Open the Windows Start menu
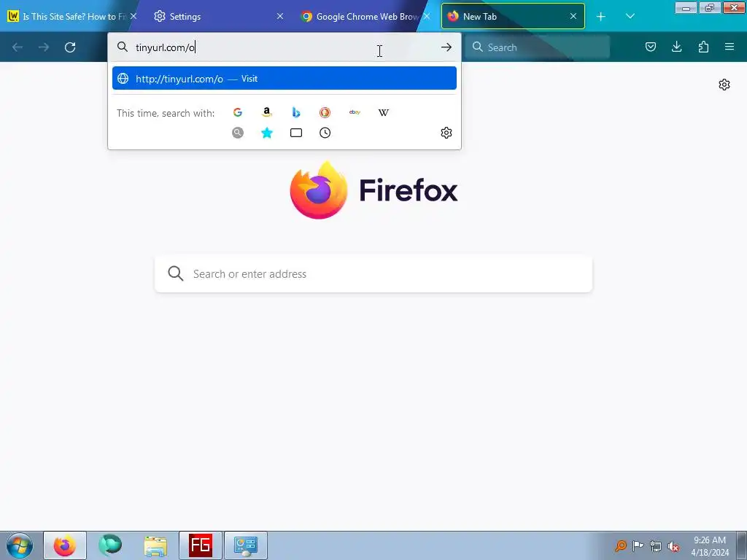 (x=20, y=545)
